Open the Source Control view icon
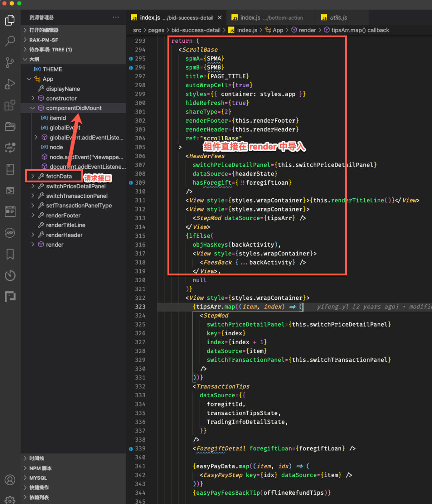 pos(10,62)
